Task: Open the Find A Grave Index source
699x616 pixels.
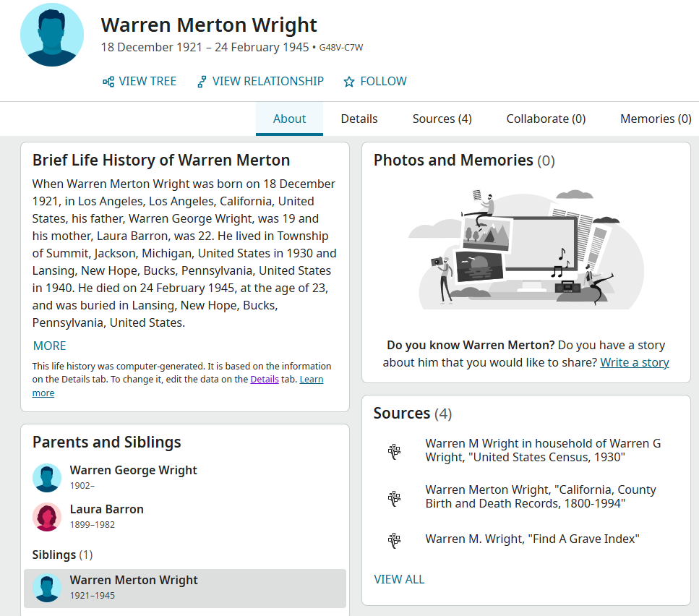Action: 532,539
